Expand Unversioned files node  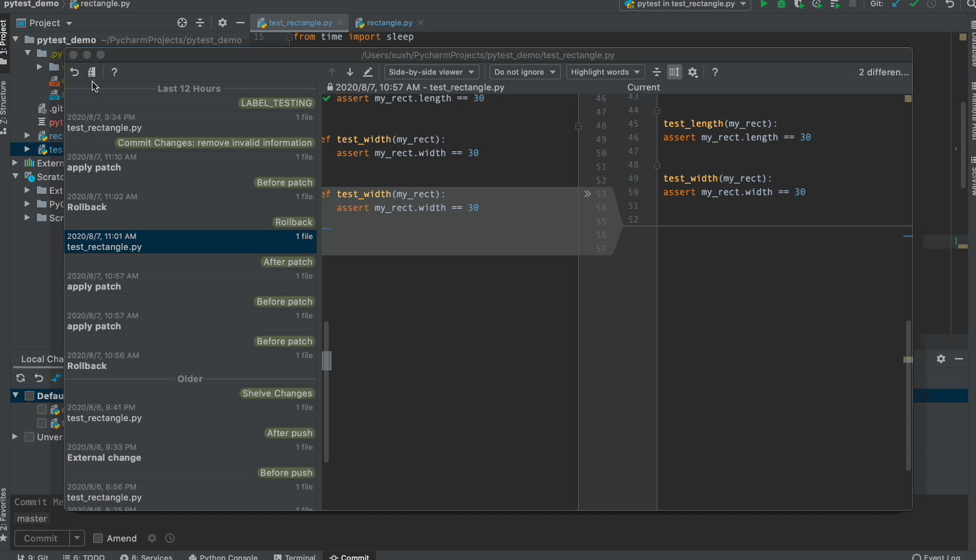click(x=15, y=437)
